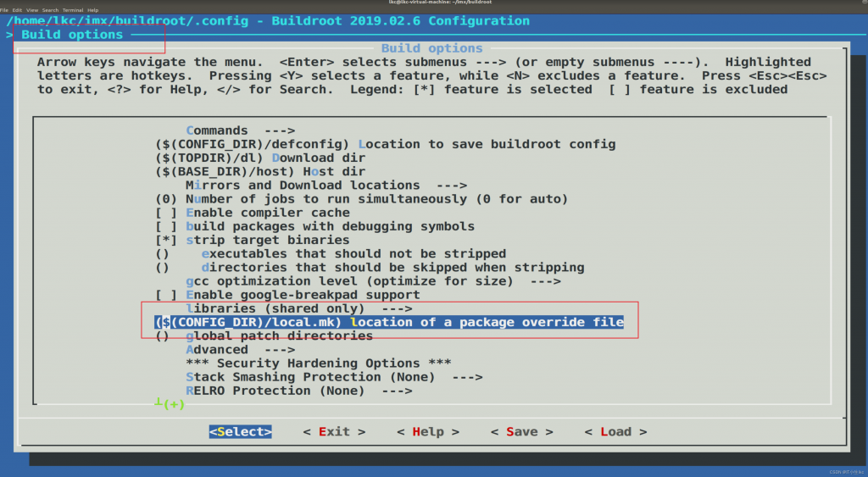The width and height of the screenshot is (868, 477).
Task: Open gcc optimization level choice
Action: pyautogui.click(x=373, y=281)
